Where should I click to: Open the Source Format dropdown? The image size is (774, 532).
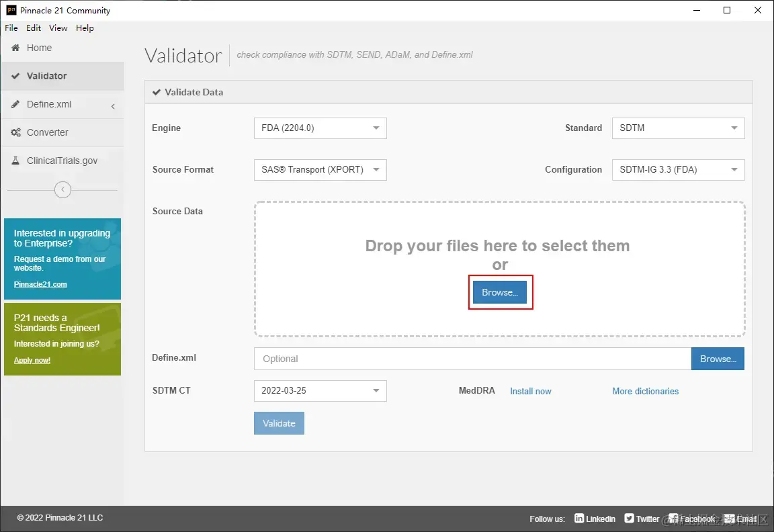pyautogui.click(x=320, y=170)
